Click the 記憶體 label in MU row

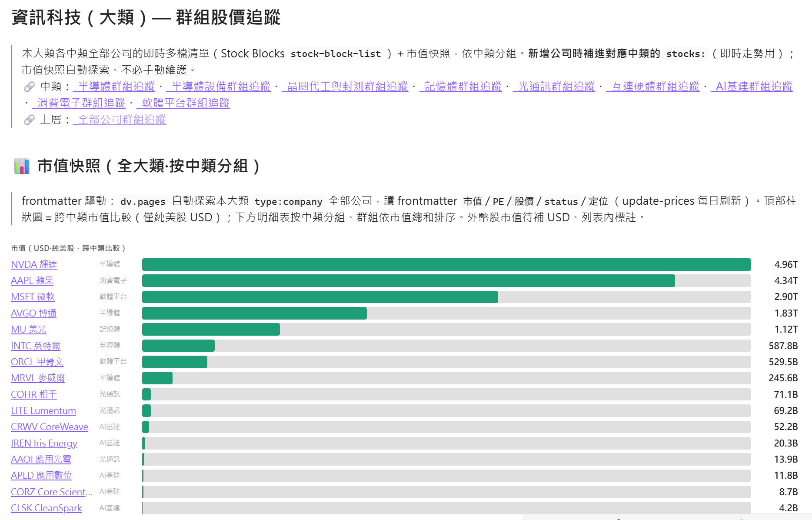(x=110, y=330)
